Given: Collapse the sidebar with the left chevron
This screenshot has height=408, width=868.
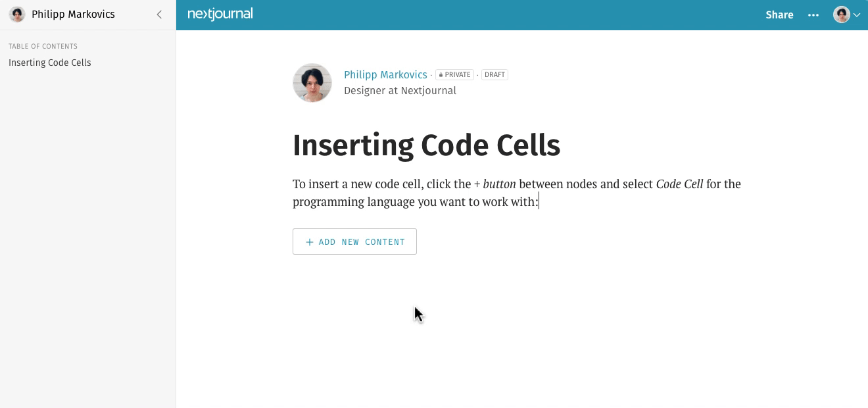Looking at the screenshot, I should point(159,14).
